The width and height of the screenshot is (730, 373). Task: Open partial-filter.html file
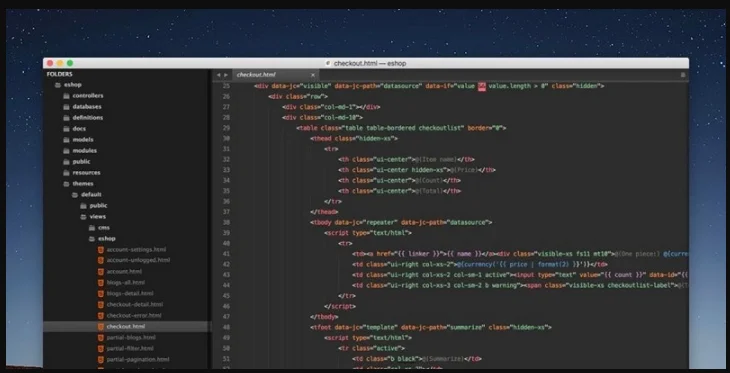pyautogui.click(x=130, y=348)
